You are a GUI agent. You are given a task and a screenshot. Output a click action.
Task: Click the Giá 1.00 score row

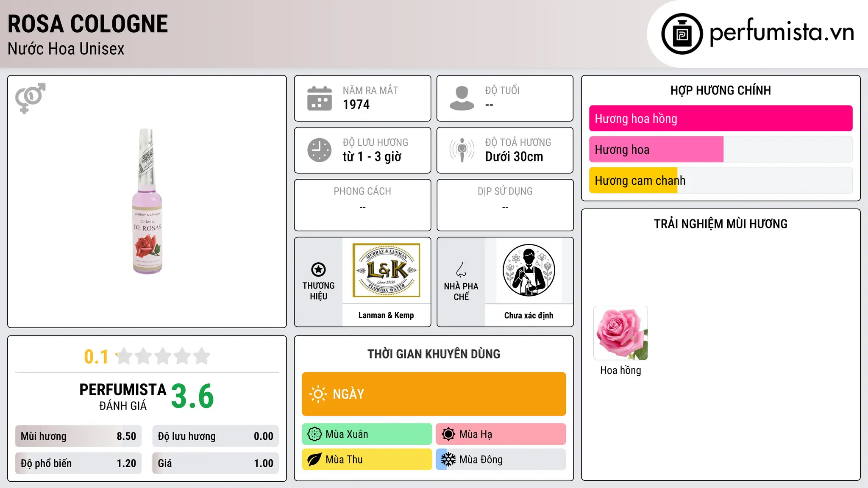[x=215, y=463]
